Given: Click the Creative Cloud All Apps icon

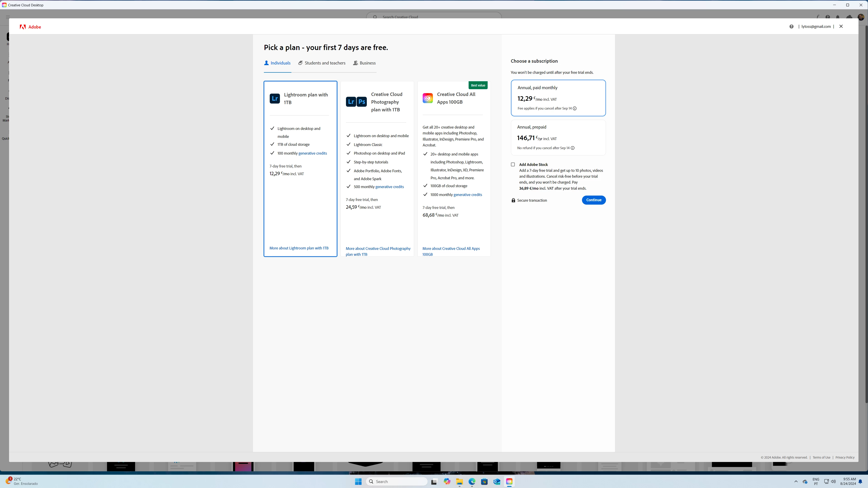Looking at the screenshot, I should tap(428, 98).
